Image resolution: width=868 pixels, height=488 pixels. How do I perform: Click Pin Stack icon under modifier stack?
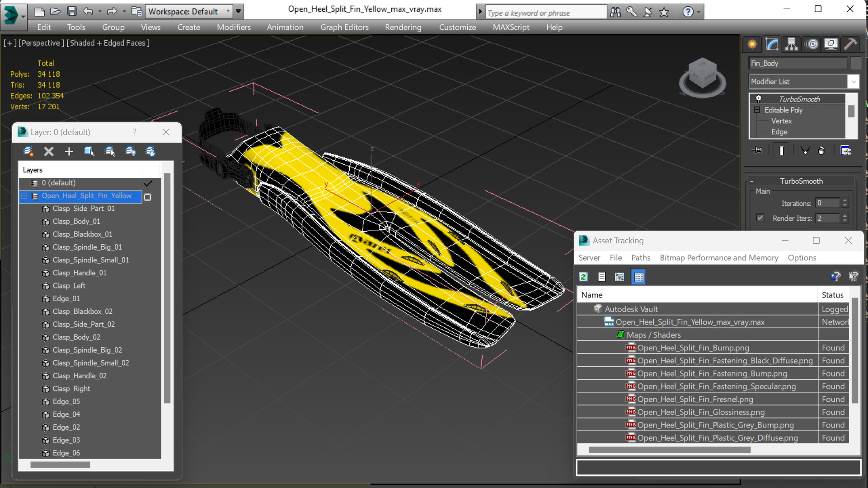click(757, 150)
